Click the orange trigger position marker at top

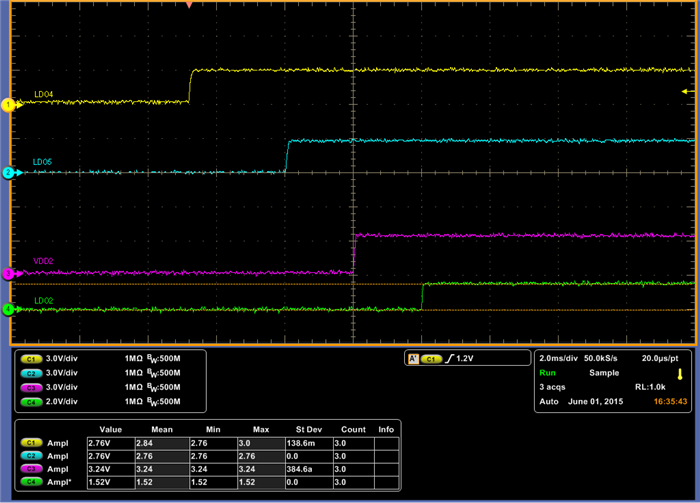coord(189,5)
